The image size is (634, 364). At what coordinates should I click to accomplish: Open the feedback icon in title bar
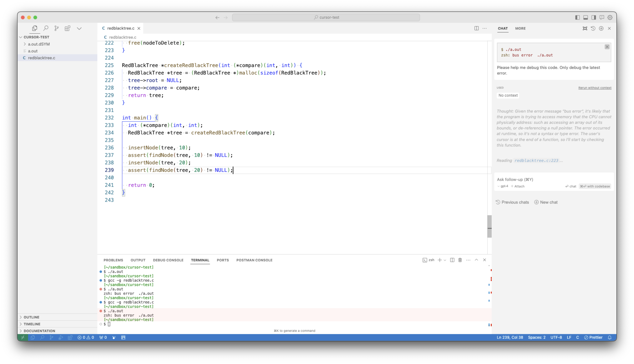602,17
